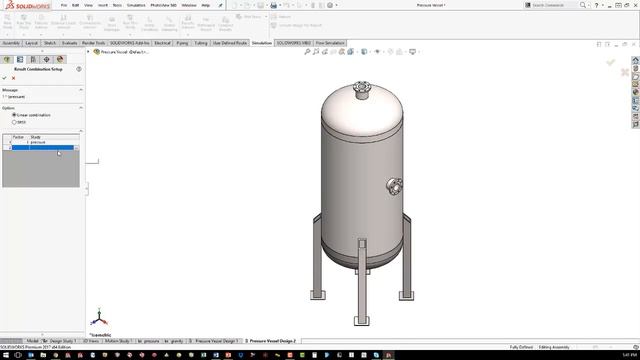Click the Zoom to Area icon
The height and width of the screenshot is (360, 640).
316,52
